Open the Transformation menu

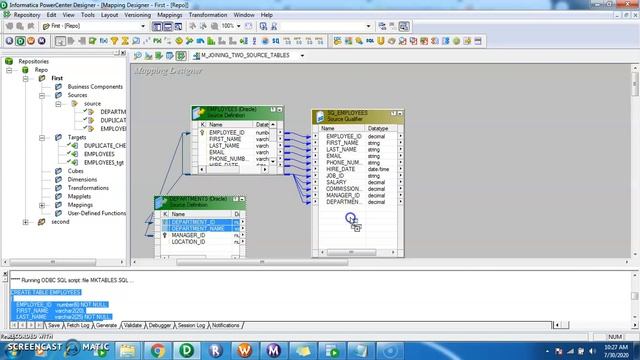208,15
